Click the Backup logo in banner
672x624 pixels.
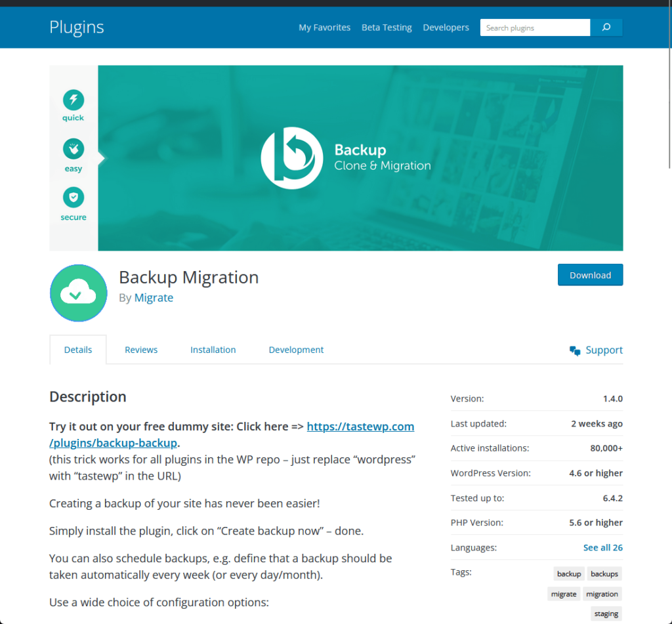pyautogui.click(x=292, y=158)
